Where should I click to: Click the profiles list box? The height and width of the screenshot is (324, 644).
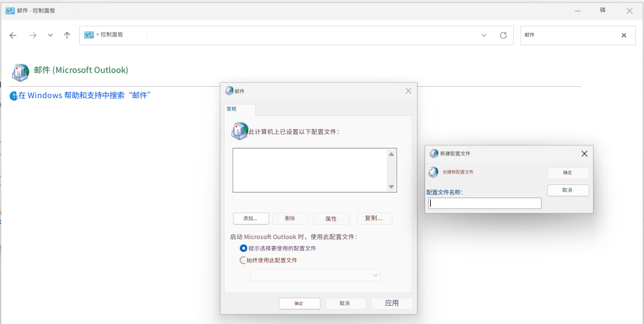coord(314,170)
